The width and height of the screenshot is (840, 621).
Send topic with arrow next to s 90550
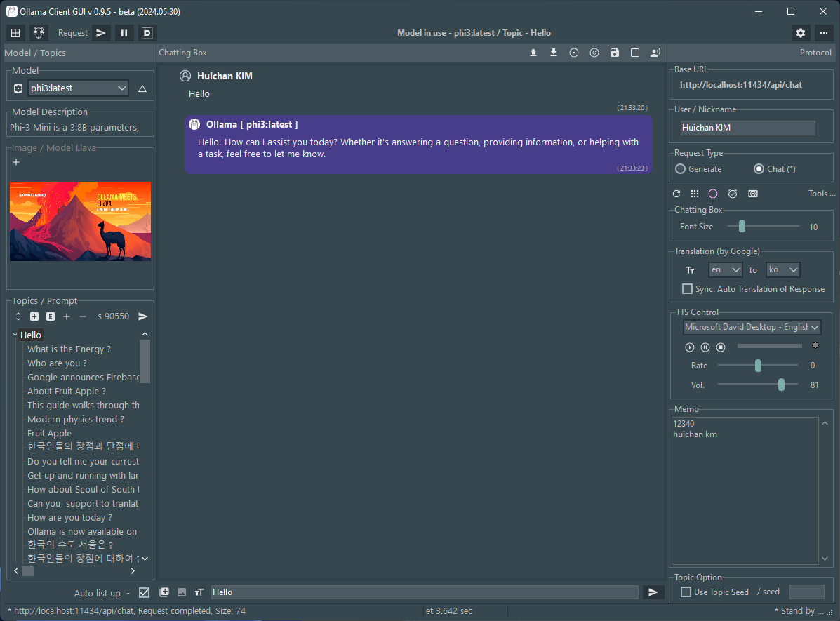(142, 316)
